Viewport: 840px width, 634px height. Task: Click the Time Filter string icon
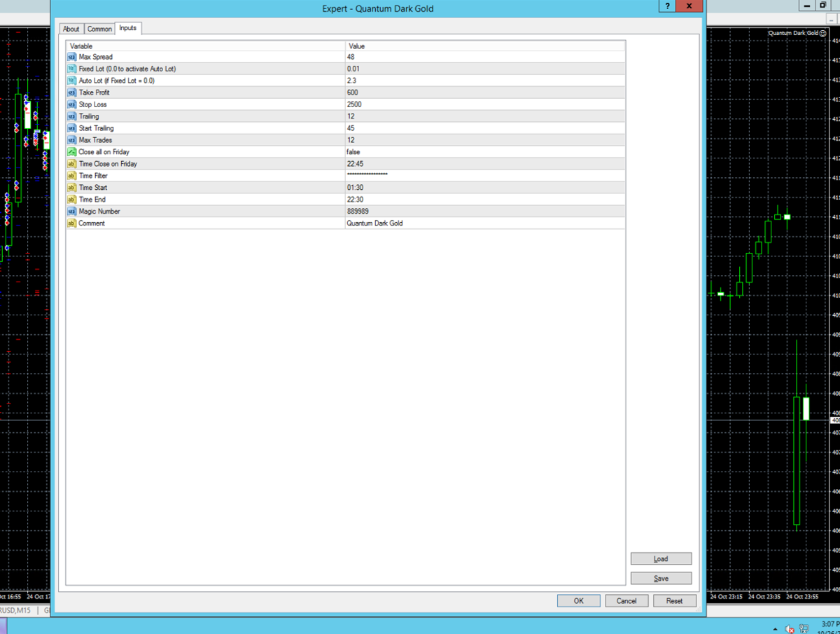point(71,176)
